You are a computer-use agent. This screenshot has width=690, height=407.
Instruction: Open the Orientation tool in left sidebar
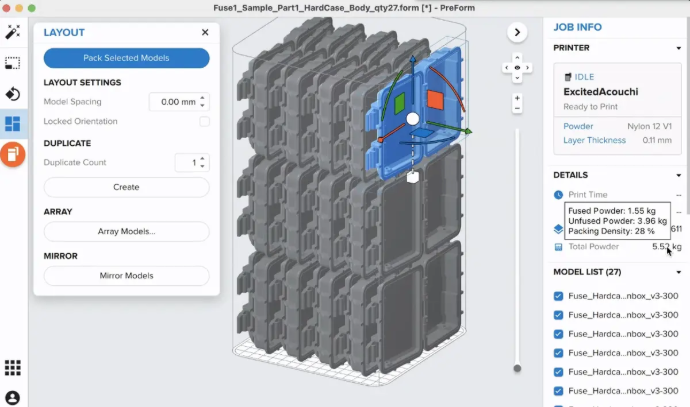[x=13, y=94]
